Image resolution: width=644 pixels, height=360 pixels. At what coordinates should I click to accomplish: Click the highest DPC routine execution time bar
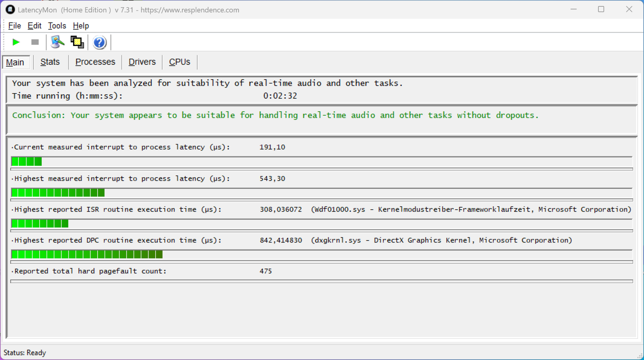click(321, 255)
